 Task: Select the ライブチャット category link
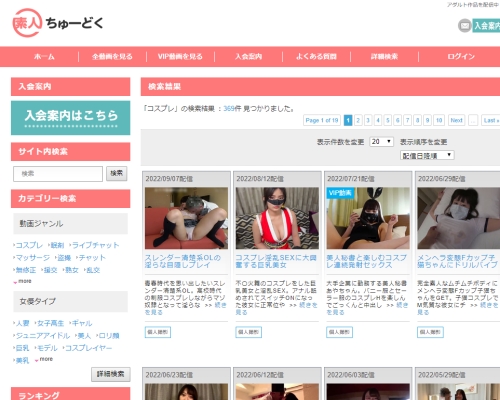[x=94, y=245]
